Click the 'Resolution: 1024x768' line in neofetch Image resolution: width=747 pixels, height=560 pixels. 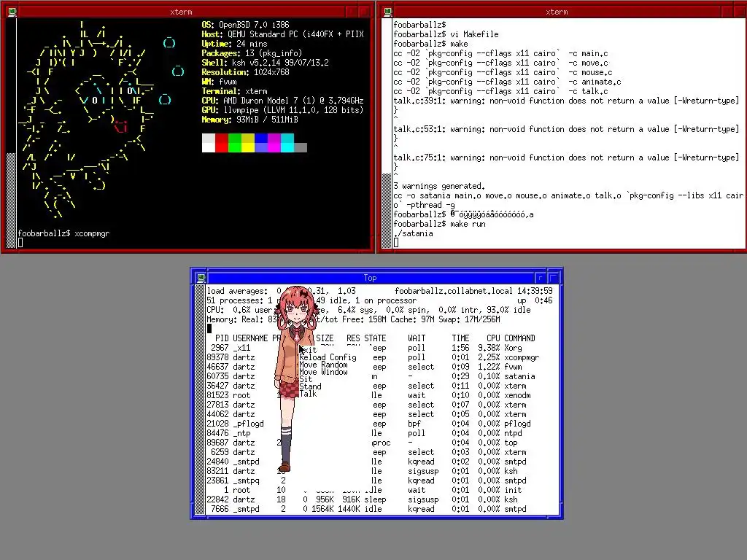[x=245, y=72]
